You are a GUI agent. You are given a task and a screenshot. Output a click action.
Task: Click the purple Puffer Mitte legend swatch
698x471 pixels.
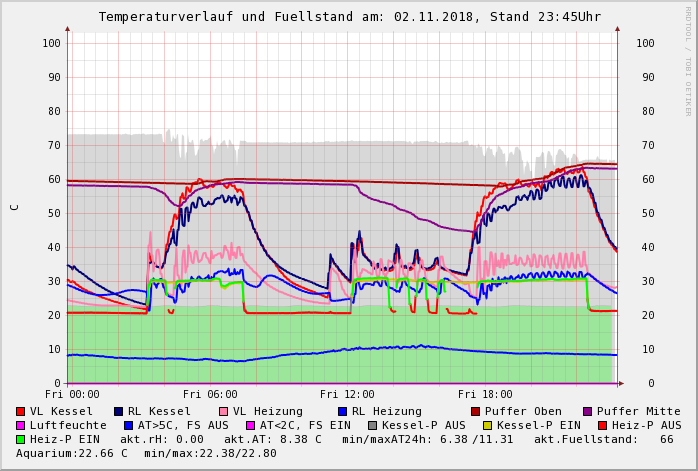(588, 411)
